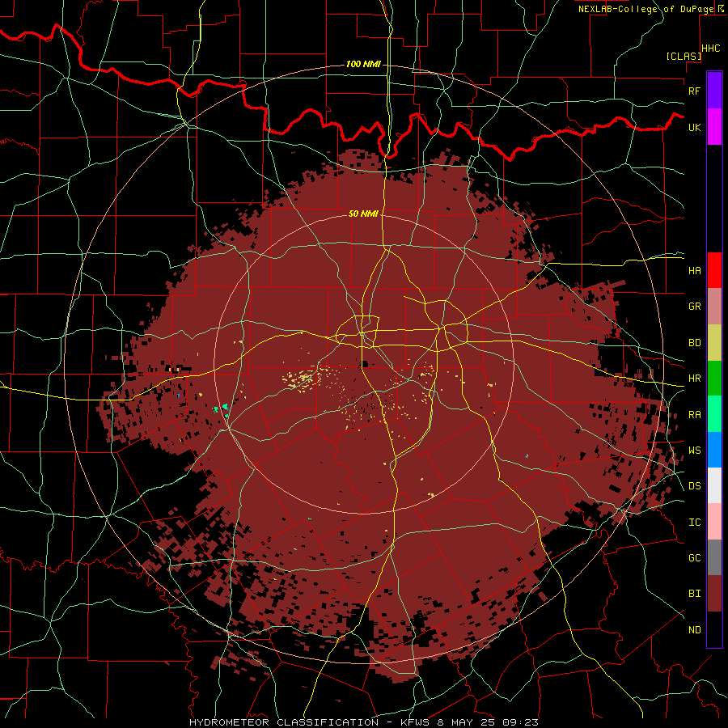Select the WS legend label
728x728 pixels.
[x=695, y=450]
